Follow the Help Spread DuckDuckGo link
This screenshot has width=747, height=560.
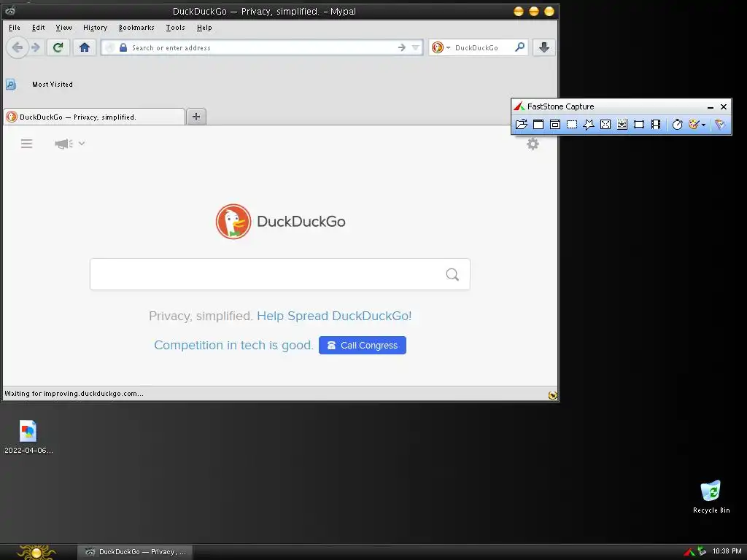(334, 316)
